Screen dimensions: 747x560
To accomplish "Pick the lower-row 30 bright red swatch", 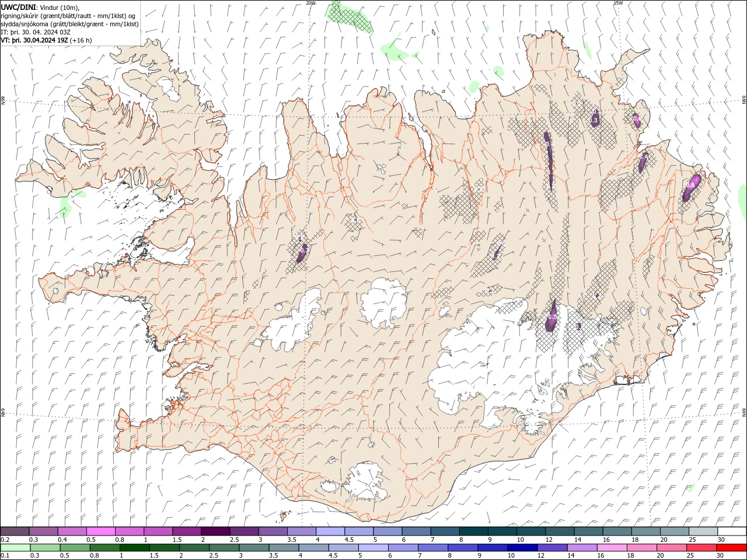I will click(731, 548).
